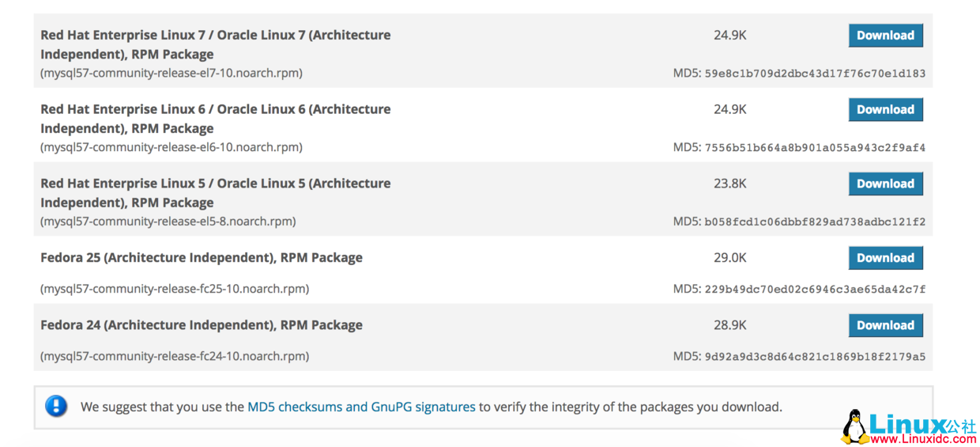This screenshot has height=447, width=980.
Task: Click the el5-8.noarch.rpm filename
Action: coord(168,222)
